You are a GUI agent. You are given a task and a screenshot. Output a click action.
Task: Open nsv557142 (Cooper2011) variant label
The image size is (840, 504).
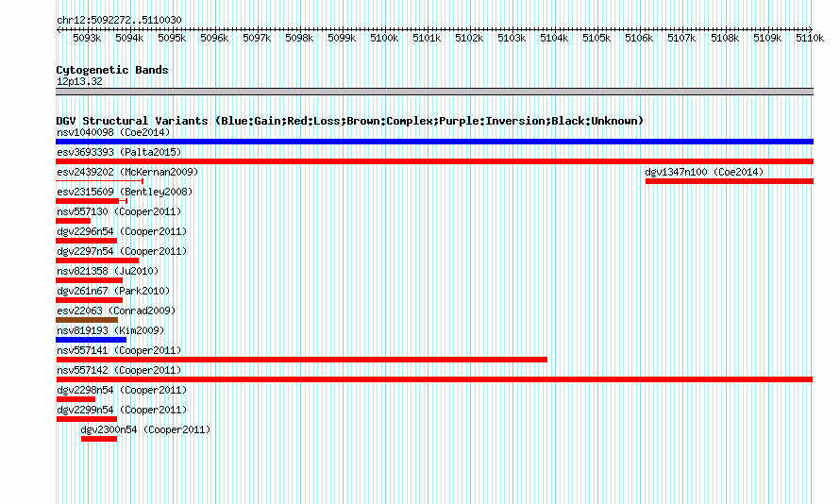tap(119, 370)
